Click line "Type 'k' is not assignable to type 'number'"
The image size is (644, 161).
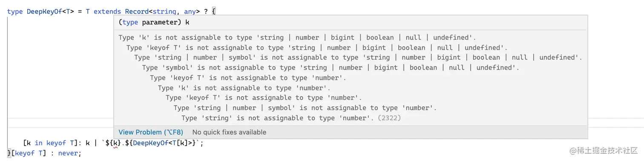coord(244,88)
